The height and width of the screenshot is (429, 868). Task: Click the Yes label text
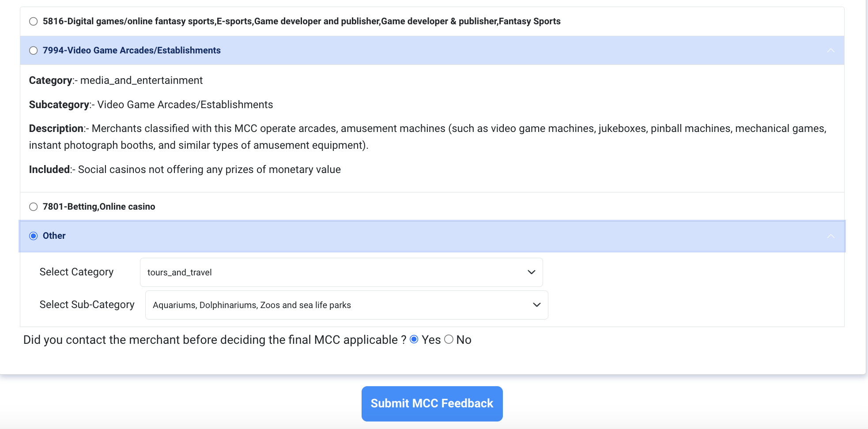[x=431, y=340]
